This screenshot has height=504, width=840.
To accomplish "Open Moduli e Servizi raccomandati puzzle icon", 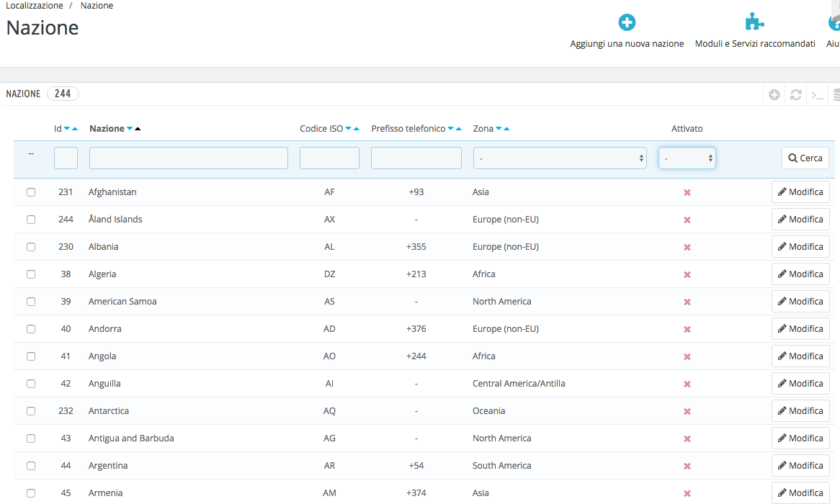I will point(754,23).
